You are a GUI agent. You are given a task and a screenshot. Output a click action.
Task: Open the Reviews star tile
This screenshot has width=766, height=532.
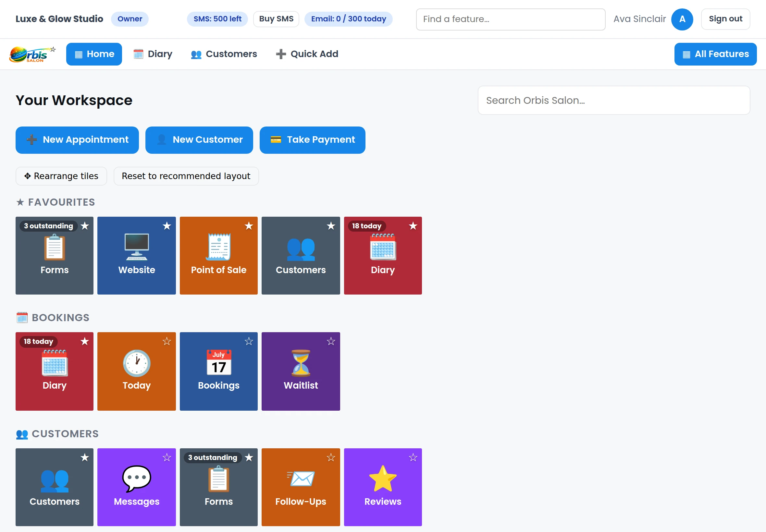click(383, 487)
